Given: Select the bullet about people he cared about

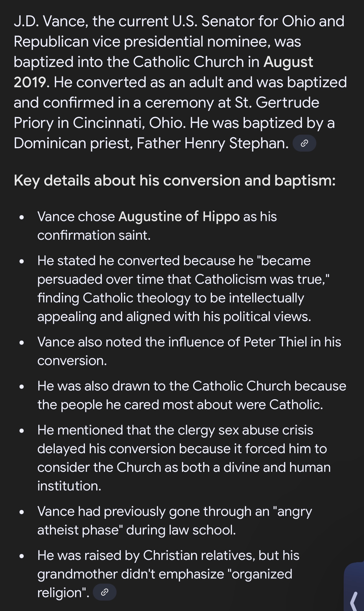Looking at the screenshot, I should 192,395.
